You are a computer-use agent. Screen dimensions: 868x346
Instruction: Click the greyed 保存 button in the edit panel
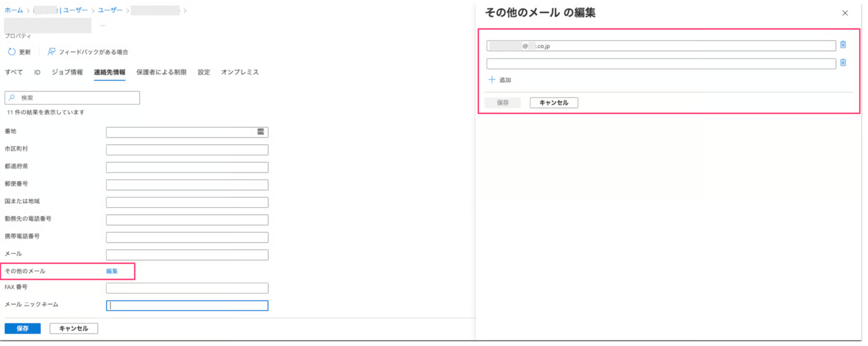tap(503, 103)
